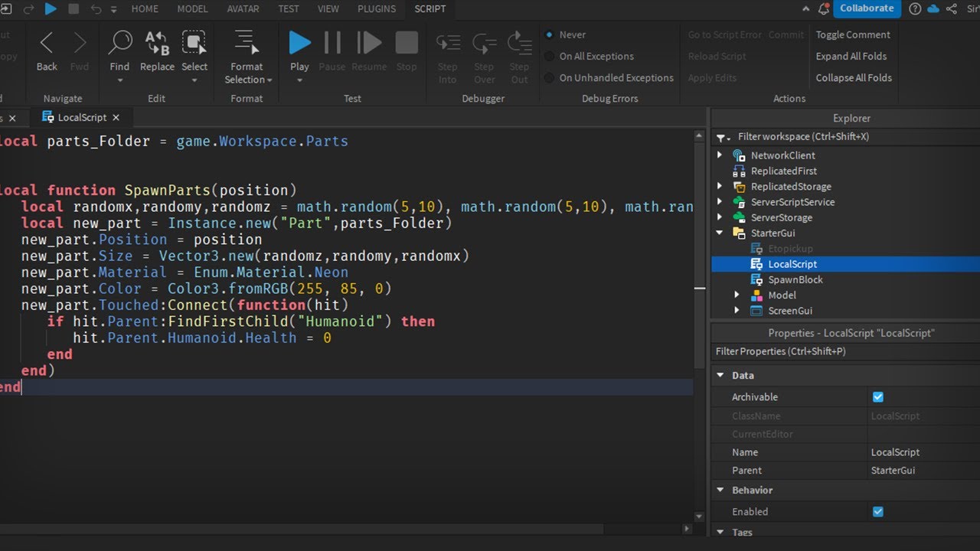Image resolution: width=980 pixels, height=551 pixels.
Task: Close the LocalScript editor tab
Action: [116, 117]
